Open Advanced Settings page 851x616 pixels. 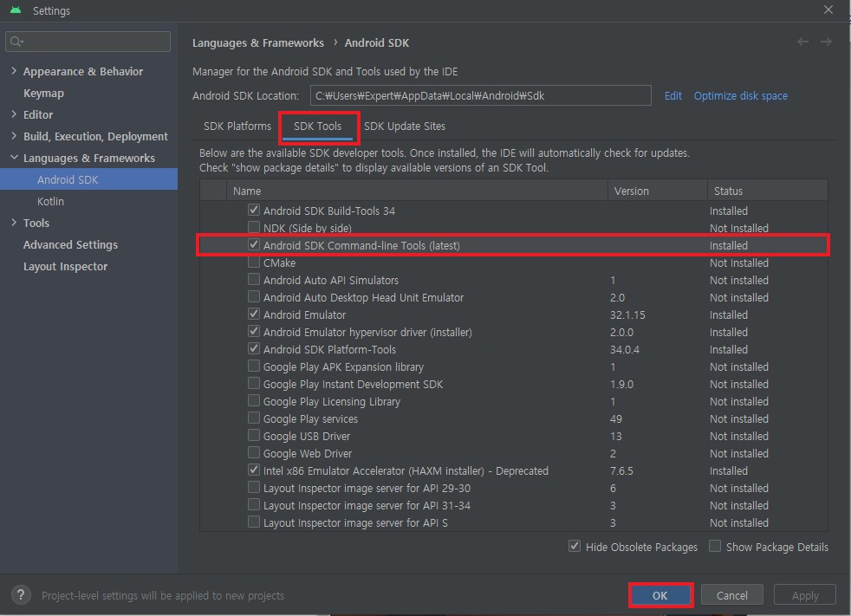pos(70,245)
